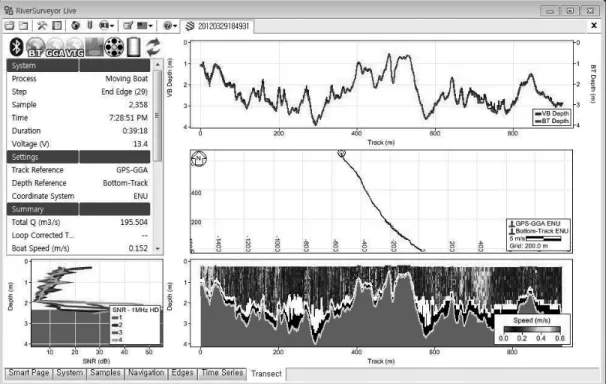Click Boat Speed (m/s) 0.152 value
This screenshot has width=606, height=384.
138,248
